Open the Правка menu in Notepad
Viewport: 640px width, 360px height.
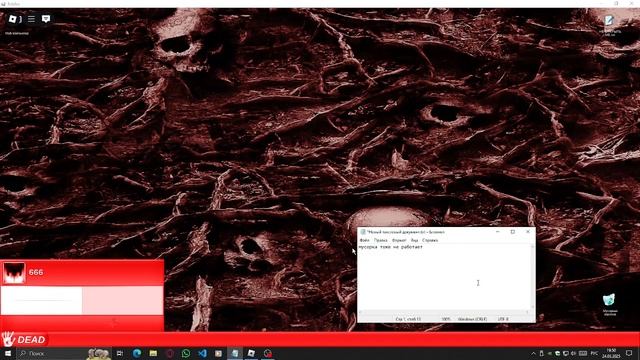pos(380,240)
